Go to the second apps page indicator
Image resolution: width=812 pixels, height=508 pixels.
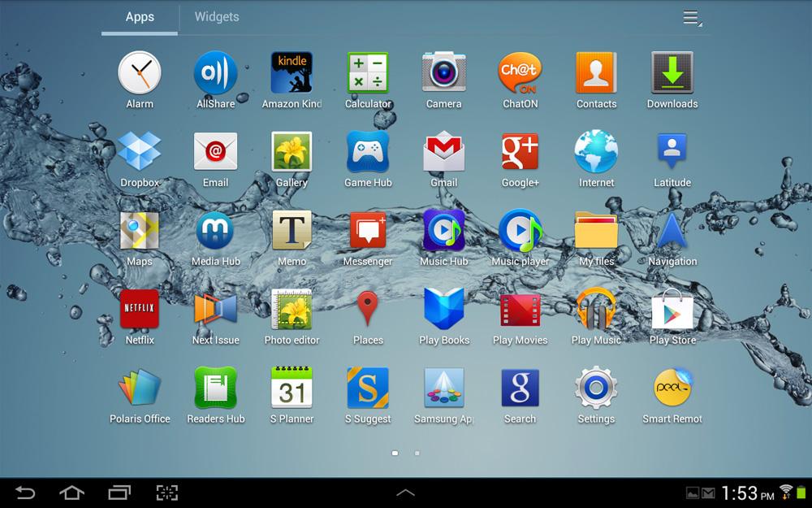coord(417,453)
